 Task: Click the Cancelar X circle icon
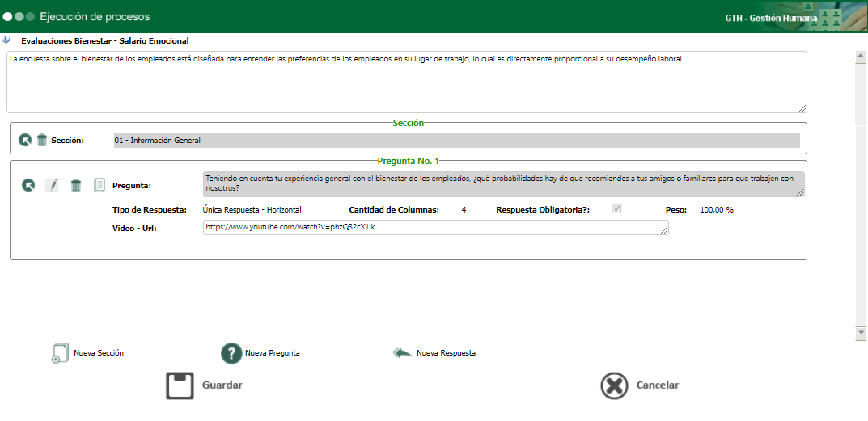[x=615, y=385]
